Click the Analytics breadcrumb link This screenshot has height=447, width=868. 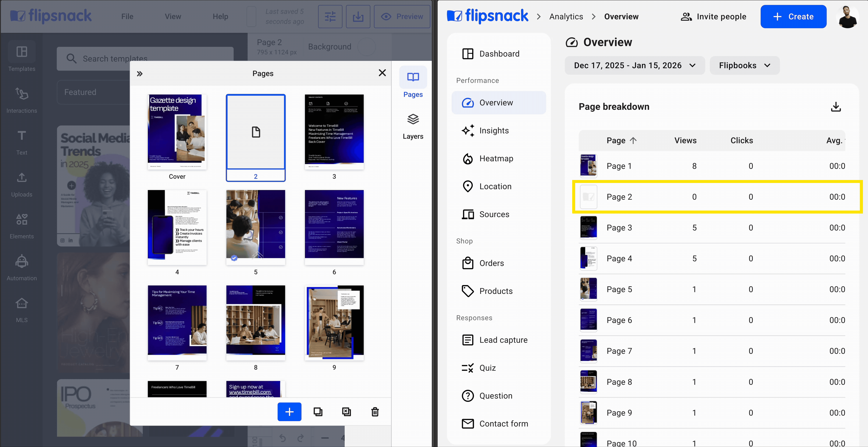[x=566, y=17]
